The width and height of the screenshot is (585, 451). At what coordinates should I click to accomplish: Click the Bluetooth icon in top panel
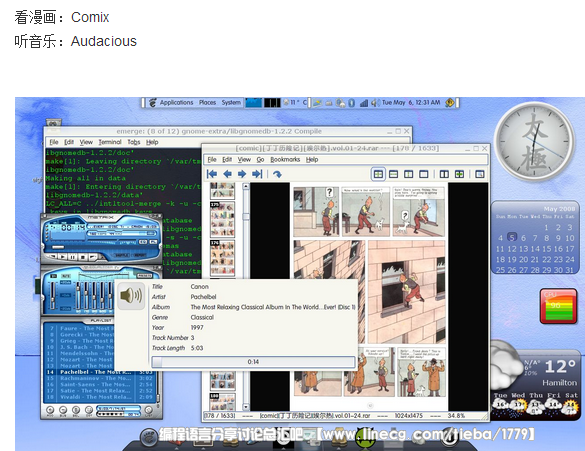pos(351,103)
